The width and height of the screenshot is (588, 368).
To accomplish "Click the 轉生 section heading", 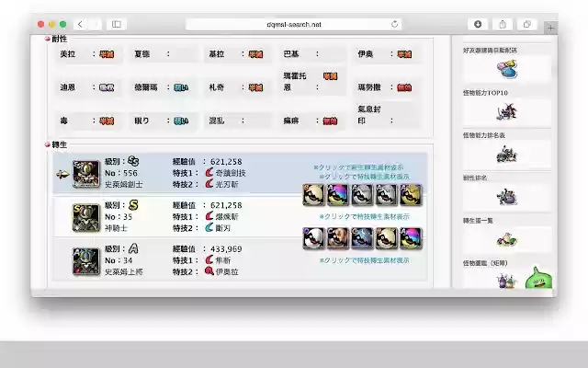I will [x=59, y=144].
